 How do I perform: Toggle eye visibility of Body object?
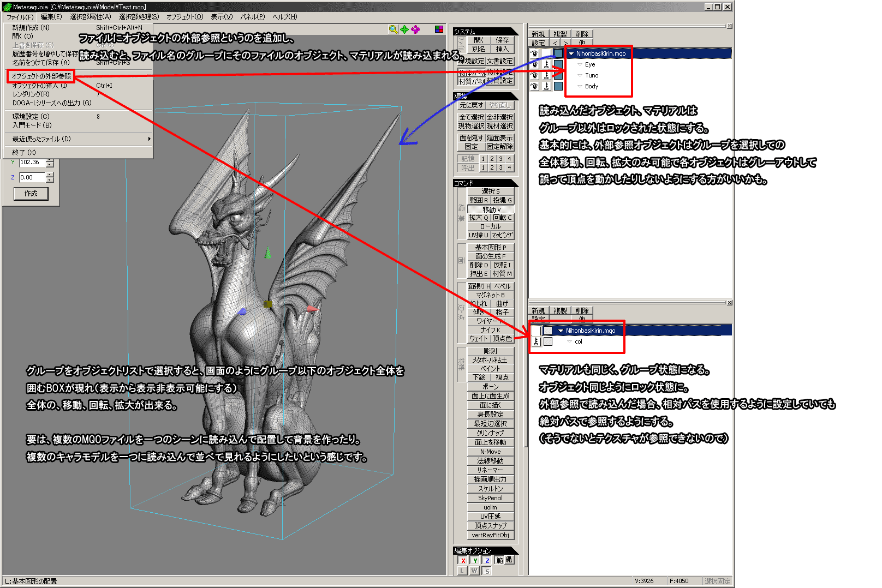point(535,86)
